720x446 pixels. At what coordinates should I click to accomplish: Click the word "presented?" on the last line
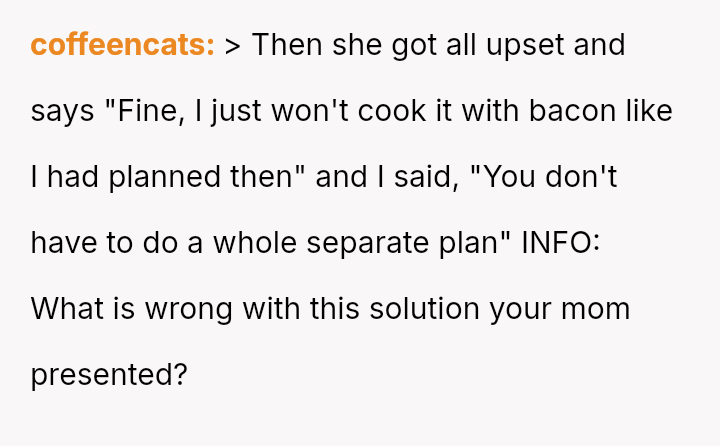point(109,375)
